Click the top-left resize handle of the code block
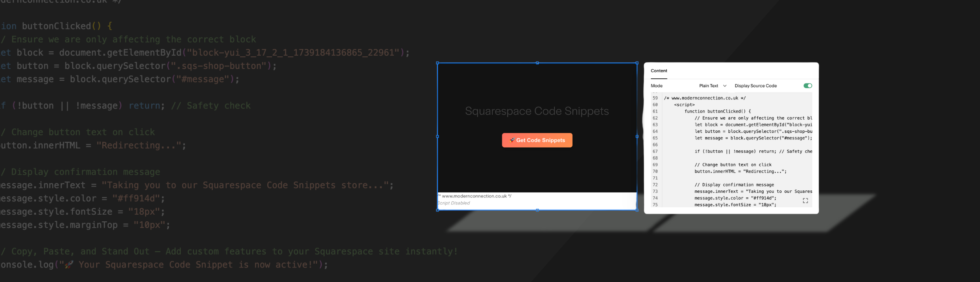 point(437,63)
